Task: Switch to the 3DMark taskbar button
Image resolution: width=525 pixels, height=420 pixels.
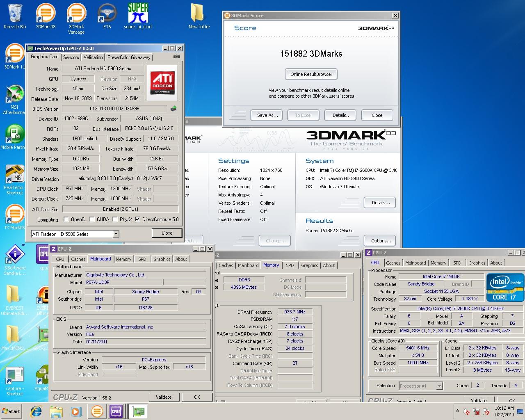Action: point(97,411)
